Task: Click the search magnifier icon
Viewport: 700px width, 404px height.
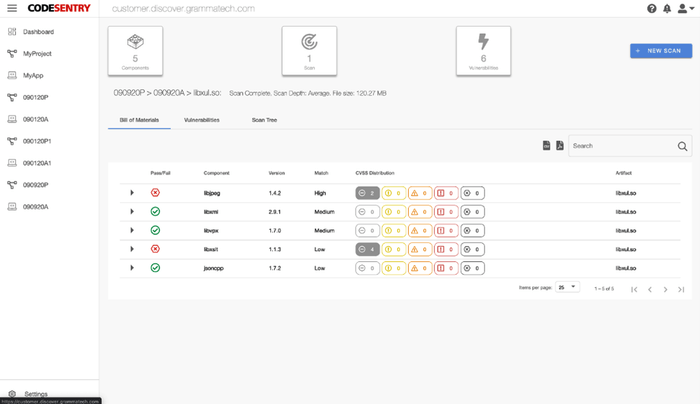Action: [682, 146]
